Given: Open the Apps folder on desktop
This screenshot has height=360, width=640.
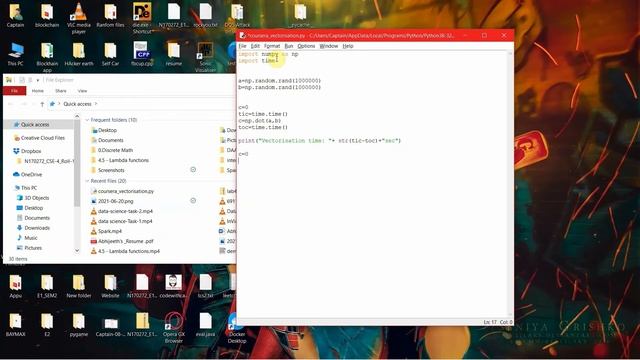Looking at the screenshot, I should point(16,286).
